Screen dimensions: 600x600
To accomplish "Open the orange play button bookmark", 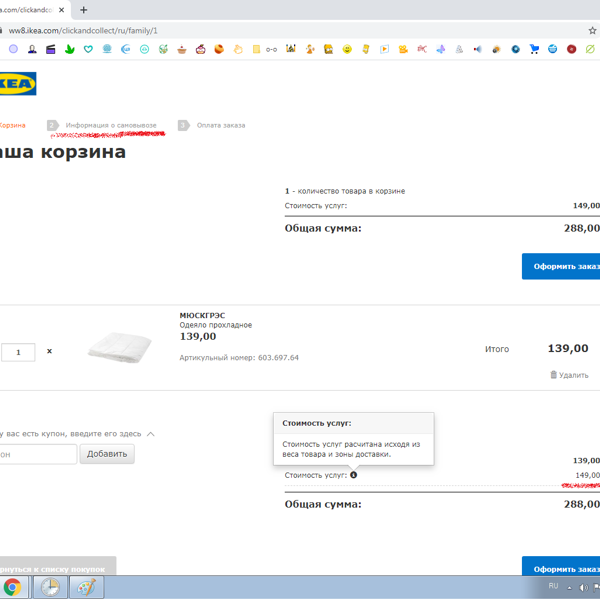I will 384,49.
